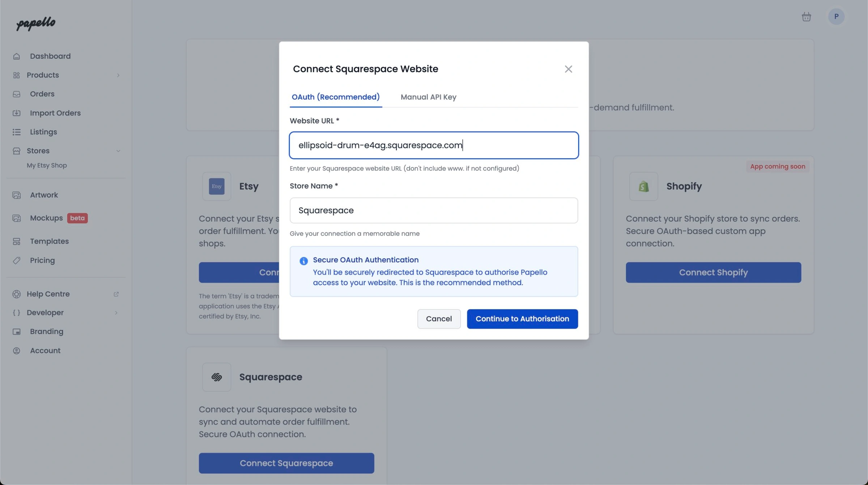The height and width of the screenshot is (485, 868).
Task: Click into the Website URL field
Action: pos(434,145)
